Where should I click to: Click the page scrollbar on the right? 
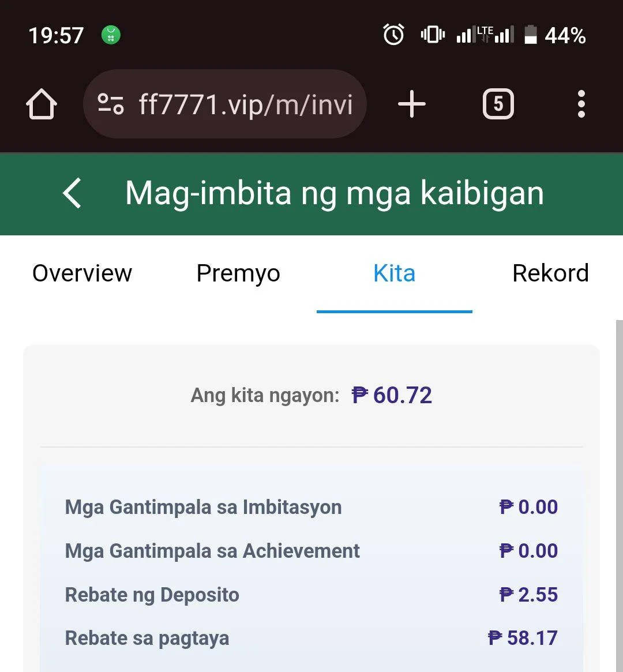[x=619, y=496]
